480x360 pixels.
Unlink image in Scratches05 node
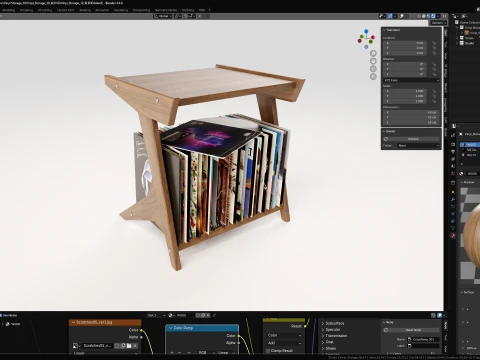click(x=135, y=346)
